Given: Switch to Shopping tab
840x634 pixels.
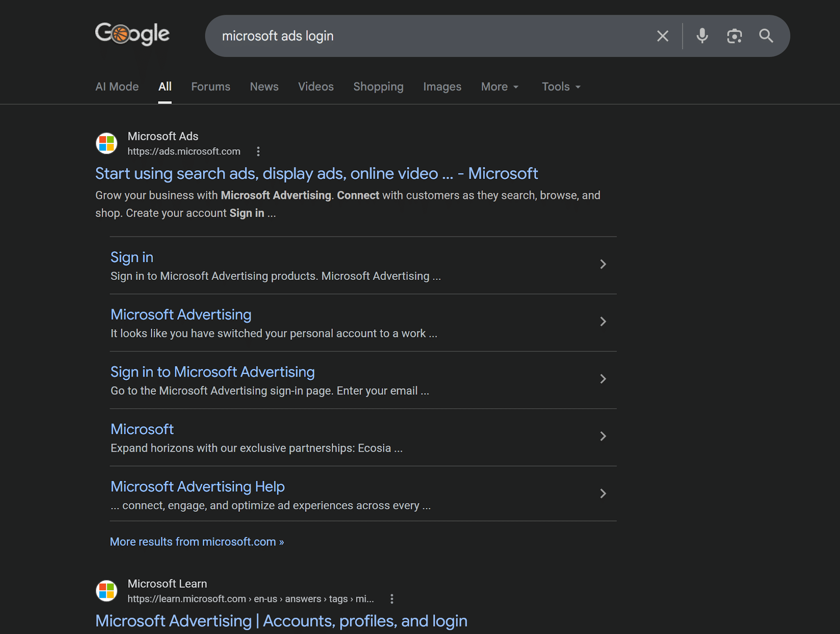Looking at the screenshot, I should coord(379,87).
